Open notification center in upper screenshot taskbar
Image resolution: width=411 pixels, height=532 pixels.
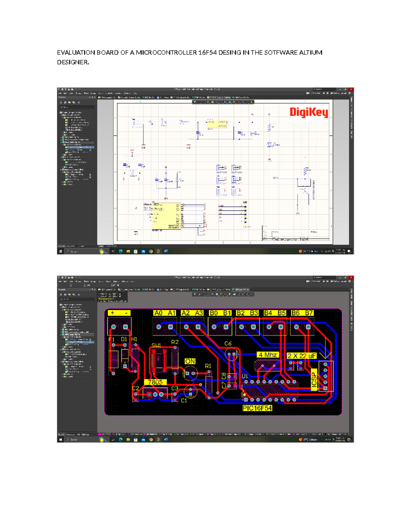pyautogui.click(x=349, y=251)
